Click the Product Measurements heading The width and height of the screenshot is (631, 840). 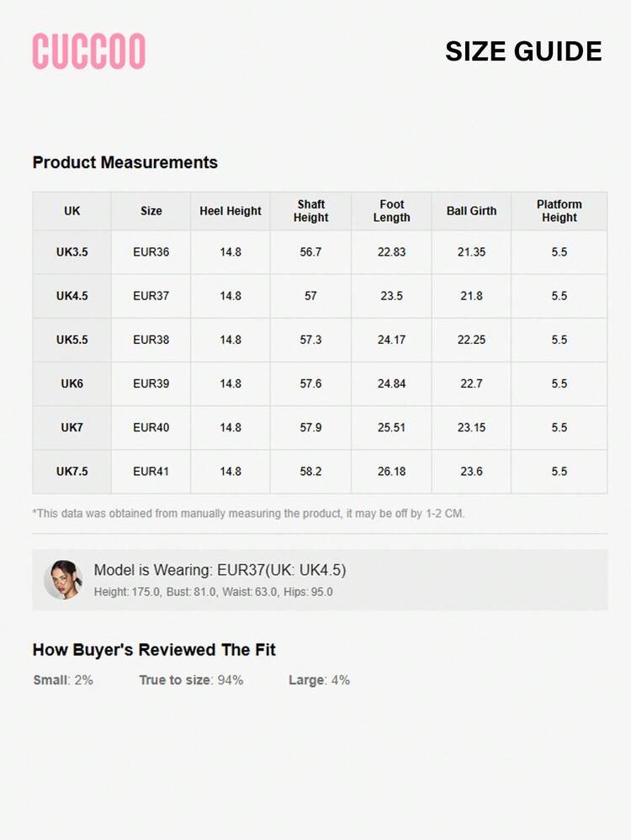tap(125, 162)
